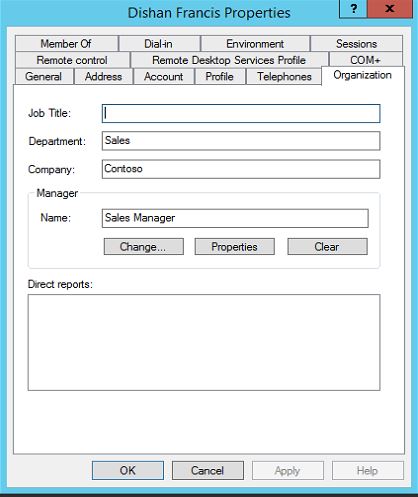Go to the Sessions tab
The image size is (418, 497).
pos(356,44)
